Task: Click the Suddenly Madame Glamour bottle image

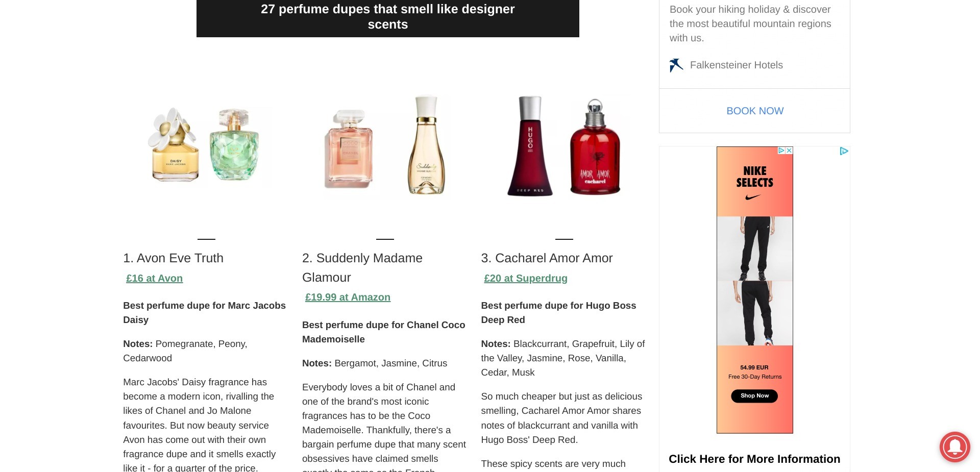Action: [x=427, y=144]
